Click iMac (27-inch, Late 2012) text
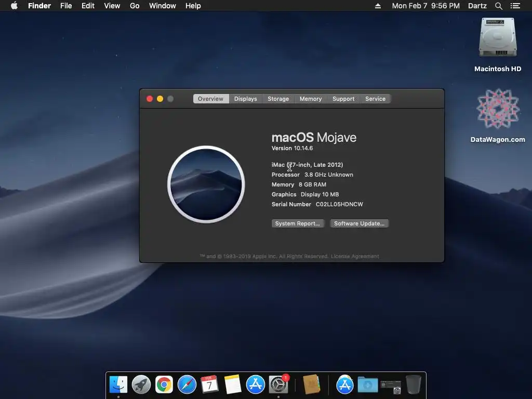 pyautogui.click(x=308, y=165)
